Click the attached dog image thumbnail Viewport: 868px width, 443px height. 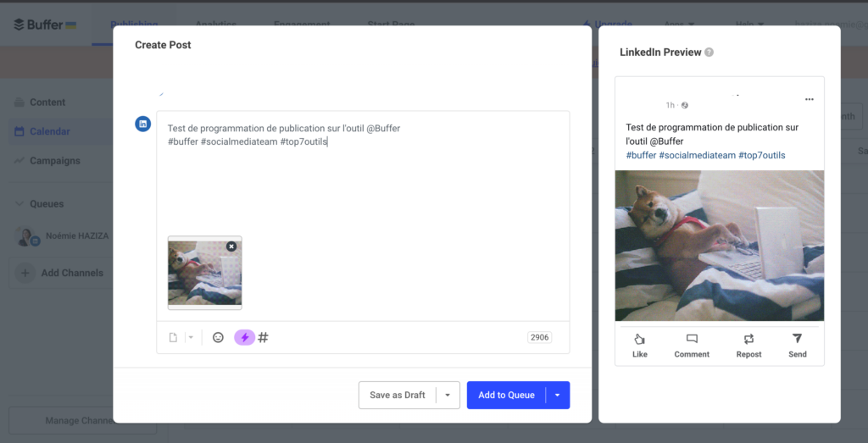[x=200, y=275]
